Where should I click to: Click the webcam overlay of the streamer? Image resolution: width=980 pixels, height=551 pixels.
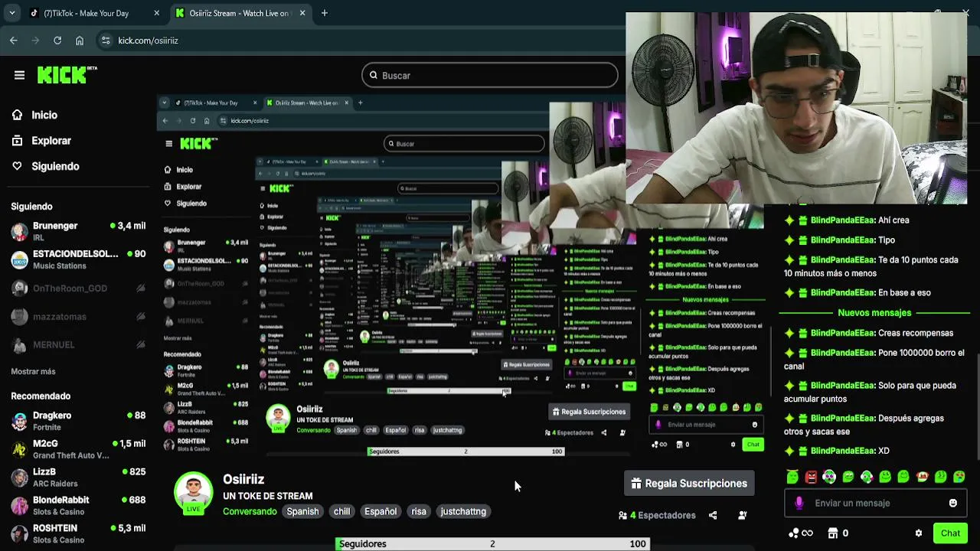tap(796, 109)
